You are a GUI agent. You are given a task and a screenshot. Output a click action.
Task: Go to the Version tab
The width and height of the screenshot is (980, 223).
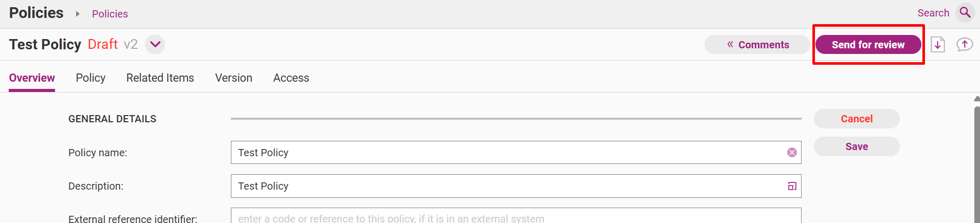tap(233, 78)
